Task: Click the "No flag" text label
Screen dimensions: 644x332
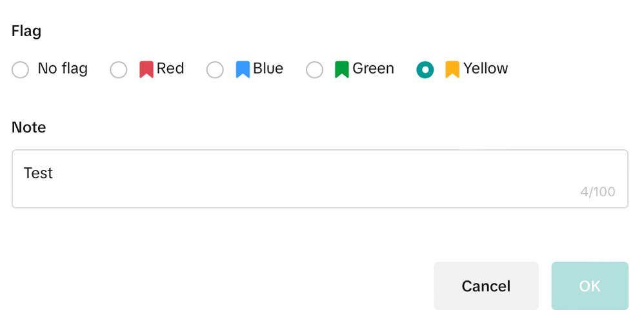Action: point(63,68)
